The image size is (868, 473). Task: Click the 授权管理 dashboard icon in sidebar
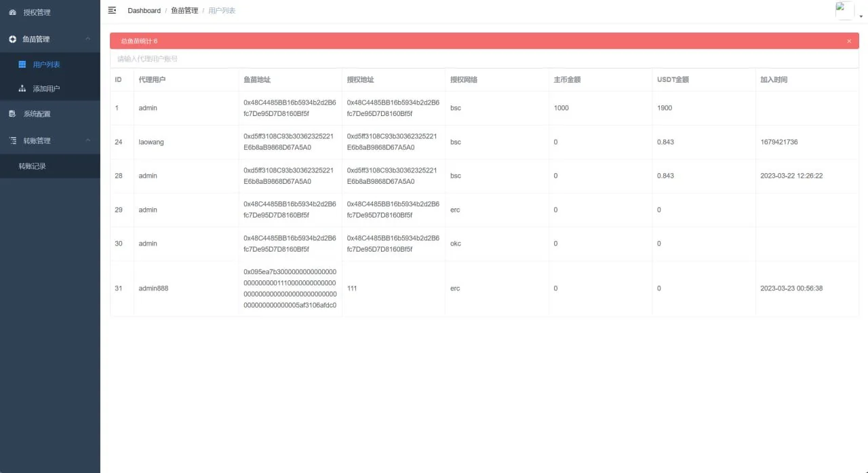point(12,12)
